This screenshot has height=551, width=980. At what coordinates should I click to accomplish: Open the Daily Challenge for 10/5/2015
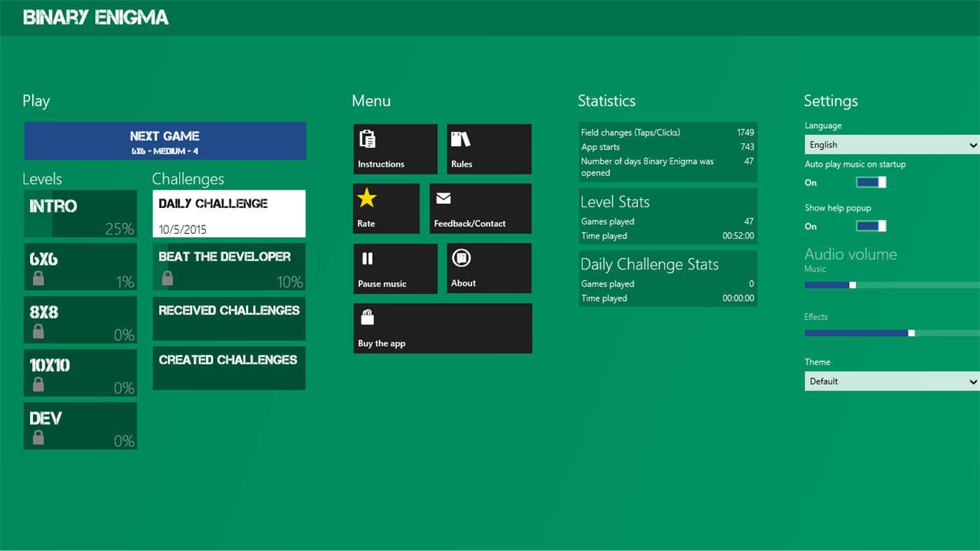(228, 213)
